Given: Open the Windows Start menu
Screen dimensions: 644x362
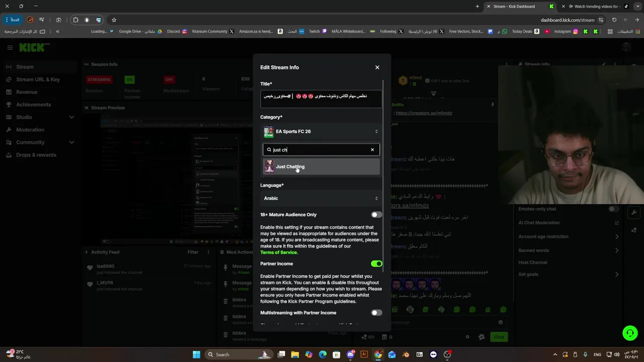Looking at the screenshot, I should [196, 354].
